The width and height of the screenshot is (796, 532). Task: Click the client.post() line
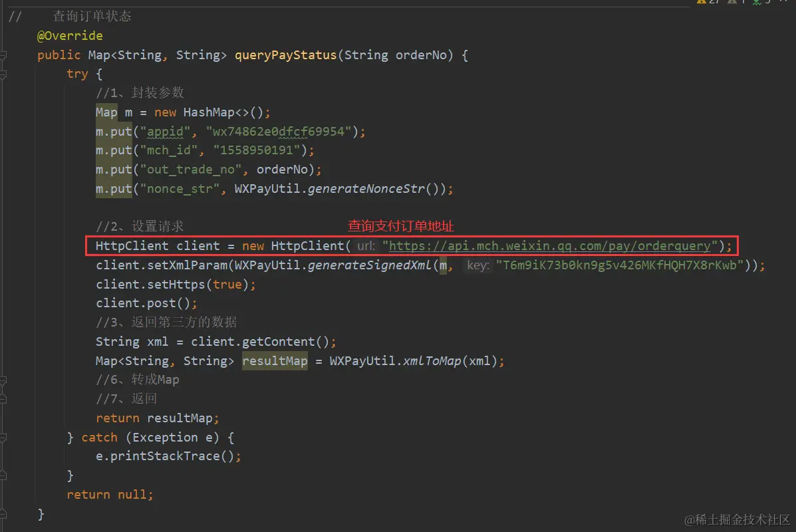147,303
